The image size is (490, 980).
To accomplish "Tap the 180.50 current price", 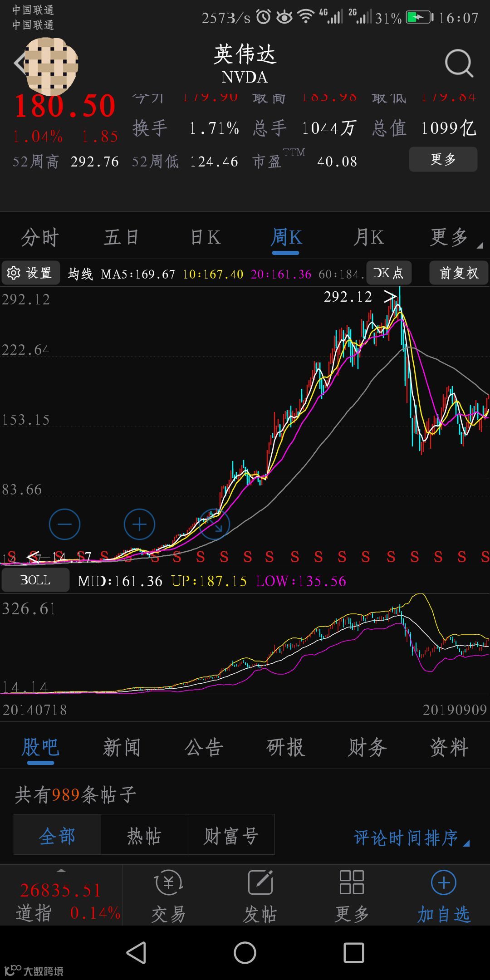I will point(65,106).
